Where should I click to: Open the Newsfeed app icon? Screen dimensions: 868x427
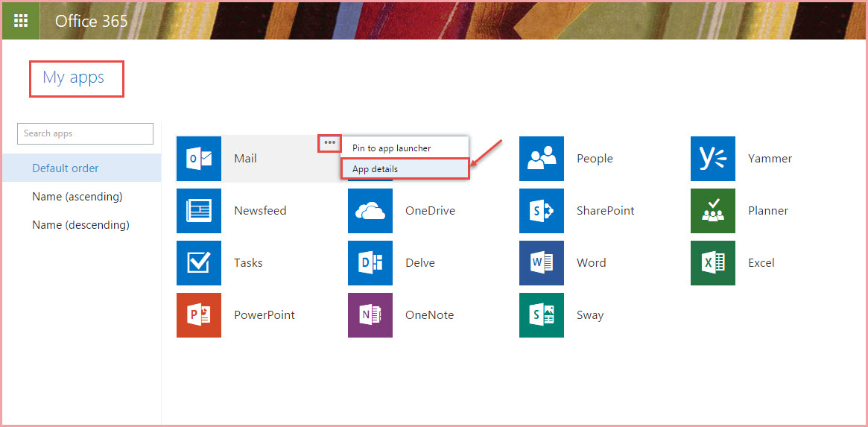point(199,210)
